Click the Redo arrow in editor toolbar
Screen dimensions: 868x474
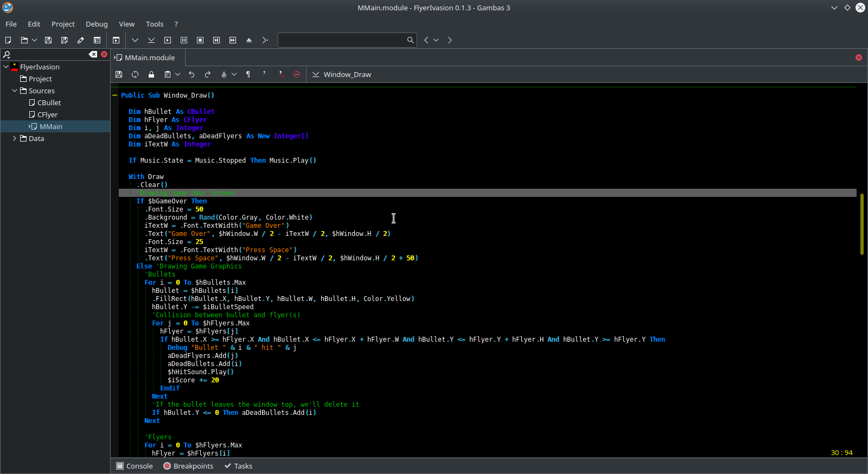[x=208, y=74]
